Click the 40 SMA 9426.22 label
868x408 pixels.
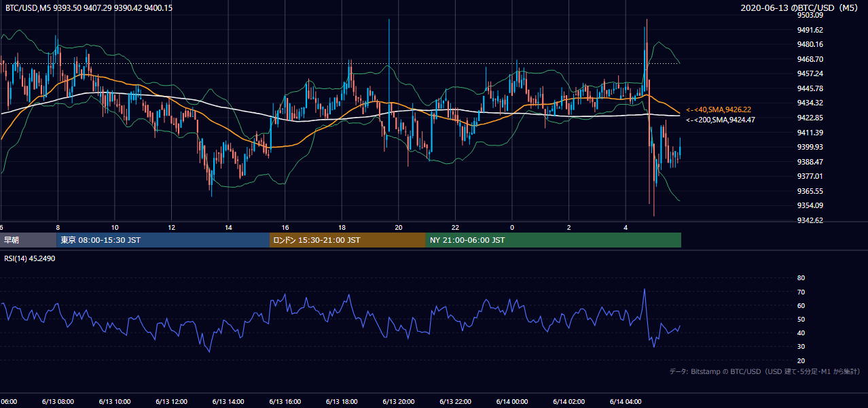[x=719, y=109]
